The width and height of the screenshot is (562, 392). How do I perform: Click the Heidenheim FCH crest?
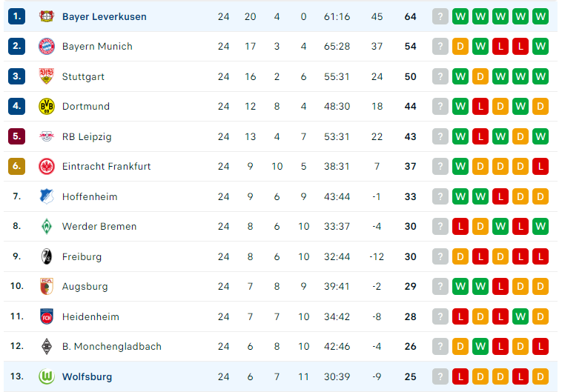coord(47,316)
